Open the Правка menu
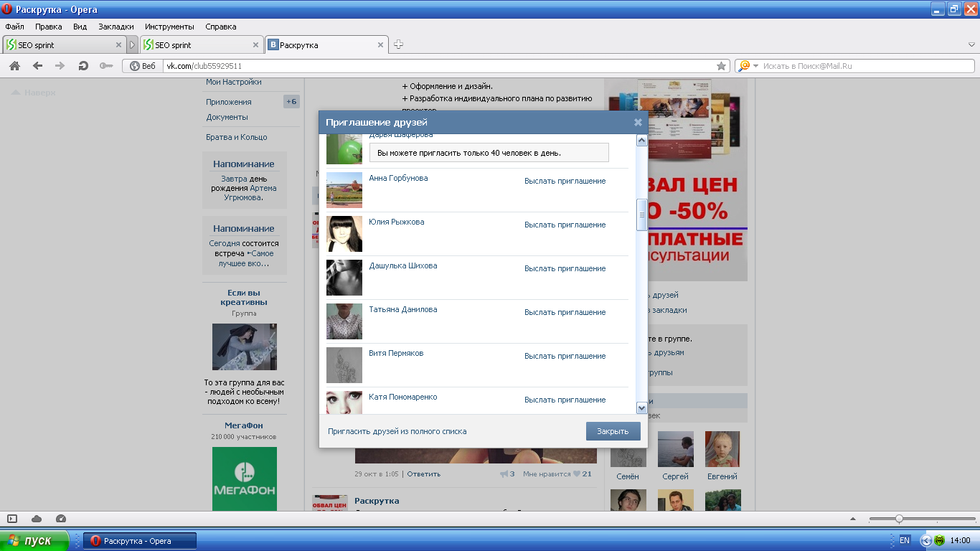The width and height of the screenshot is (980, 551). [49, 27]
